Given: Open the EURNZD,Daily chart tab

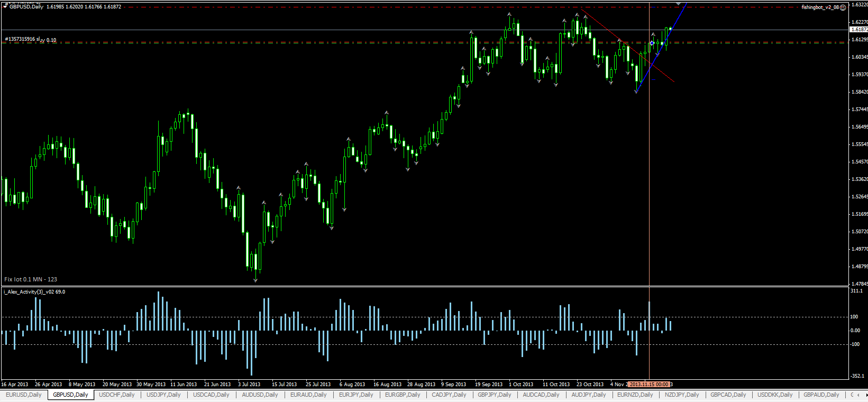Looking at the screenshot, I should [x=635, y=395].
